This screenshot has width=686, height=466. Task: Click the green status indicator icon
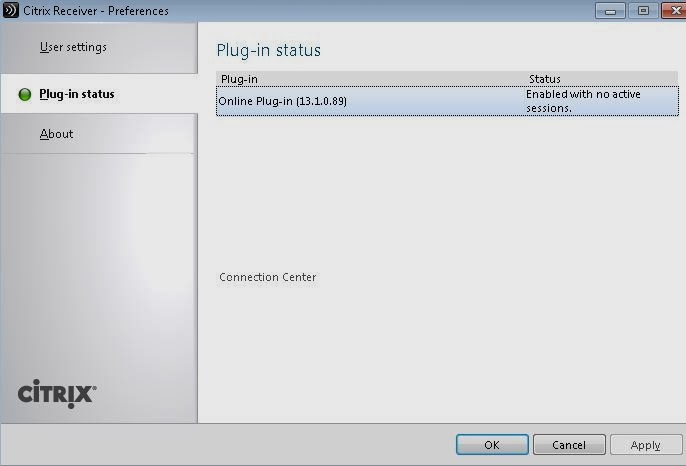coord(25,94)
